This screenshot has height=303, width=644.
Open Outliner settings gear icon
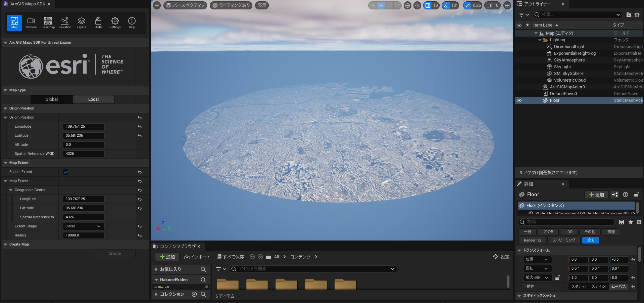637,15
